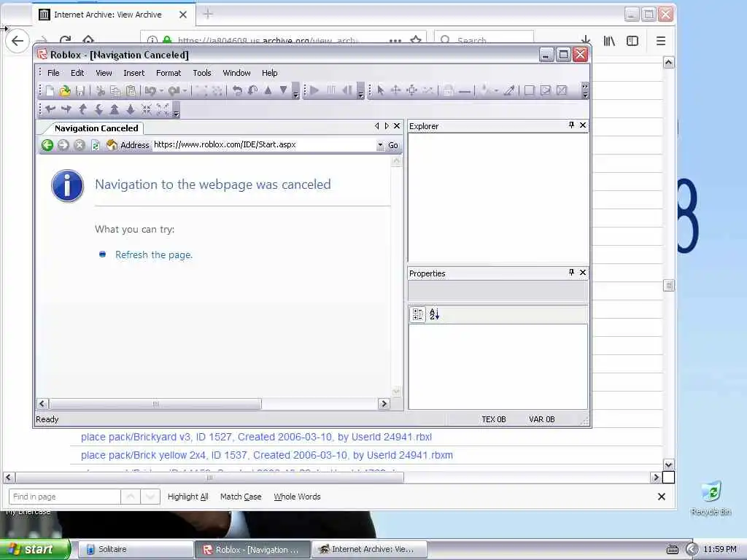
Task: Click the 'Refresh the page.' link
Action: [x=154, y=254]
